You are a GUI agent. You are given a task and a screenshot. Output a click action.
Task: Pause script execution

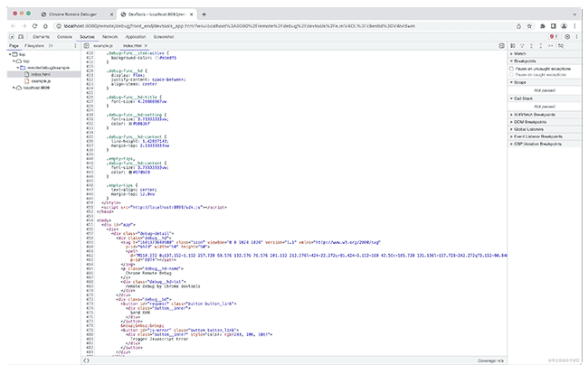click(x=513, y=46)
